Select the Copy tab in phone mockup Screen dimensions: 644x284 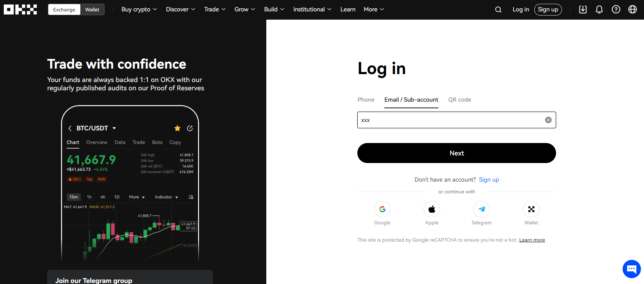pos(175,142)
